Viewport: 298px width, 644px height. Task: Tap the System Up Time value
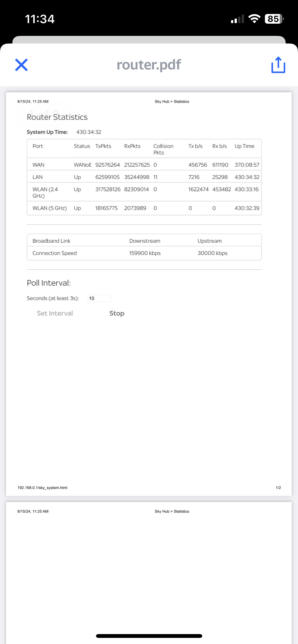coord(89,132)
